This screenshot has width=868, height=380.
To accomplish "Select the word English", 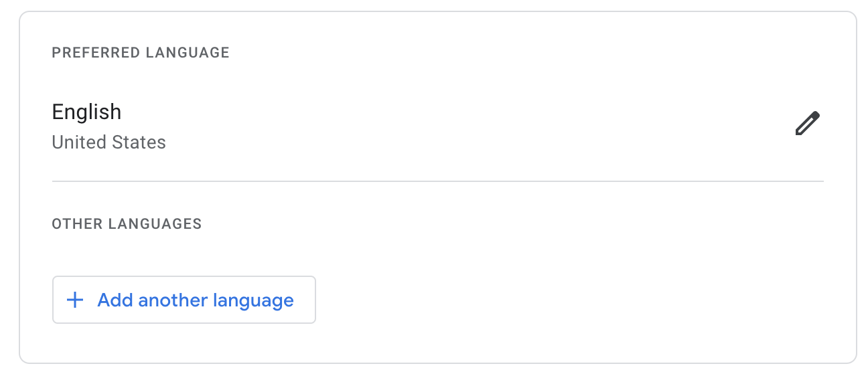I will tap(86, 112).
